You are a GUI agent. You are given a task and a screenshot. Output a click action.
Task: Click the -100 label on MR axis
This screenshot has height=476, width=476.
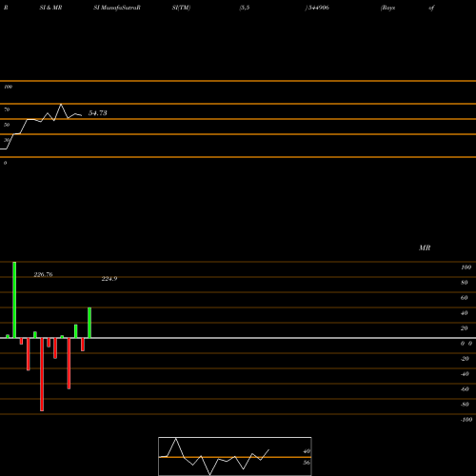(466, 420)
